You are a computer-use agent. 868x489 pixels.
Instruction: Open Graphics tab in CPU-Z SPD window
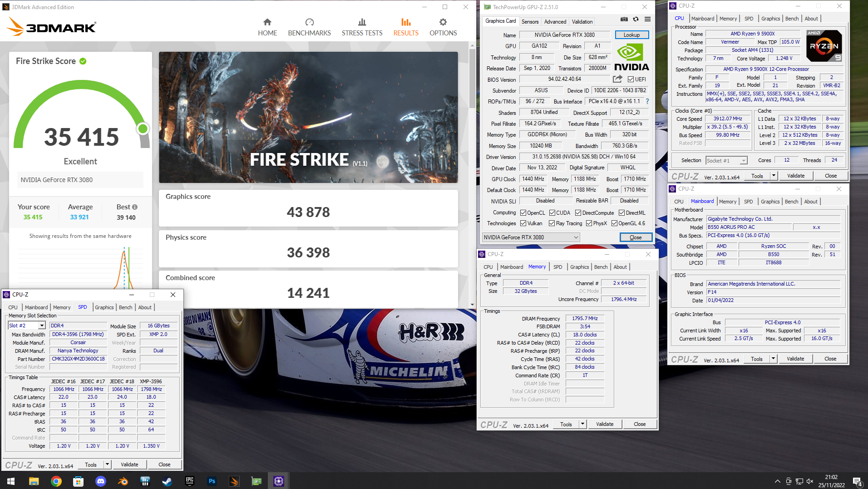[x=104, y=307]
